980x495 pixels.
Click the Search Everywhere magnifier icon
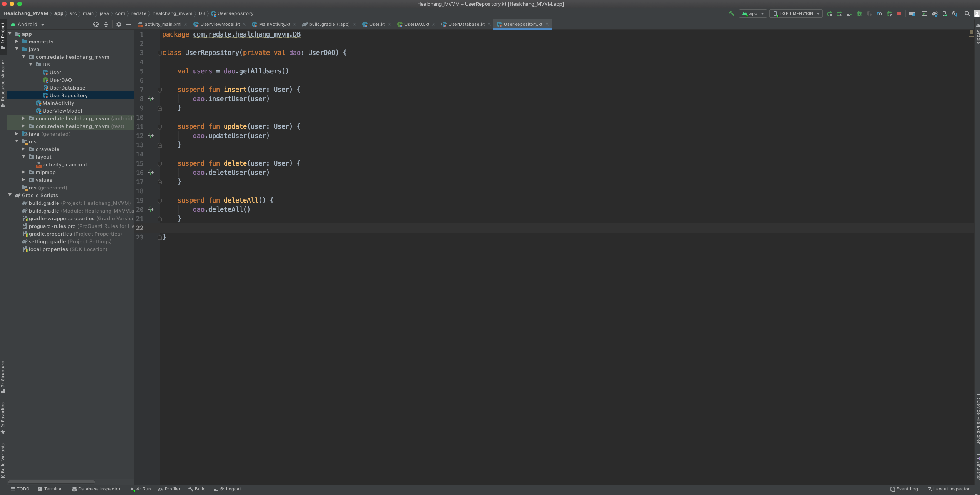click(967, 13)
